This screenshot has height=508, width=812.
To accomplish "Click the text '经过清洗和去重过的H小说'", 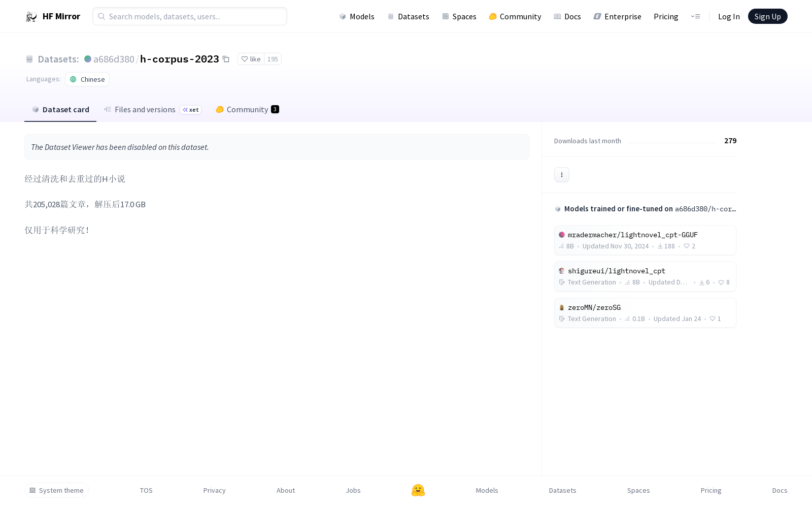I will (75, 179).
